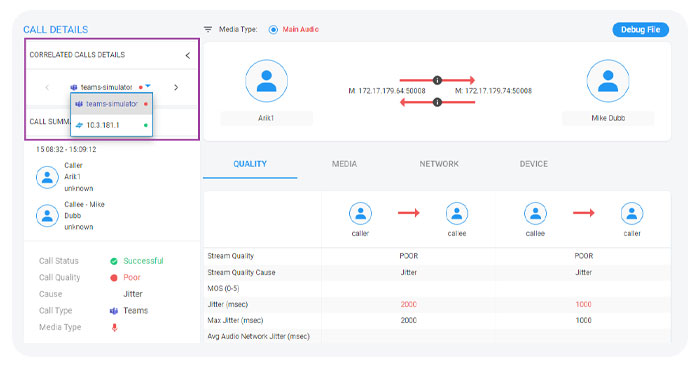This screenshot has height=366, width=700.
Task: Open the Debug File button
Action: 640,29
